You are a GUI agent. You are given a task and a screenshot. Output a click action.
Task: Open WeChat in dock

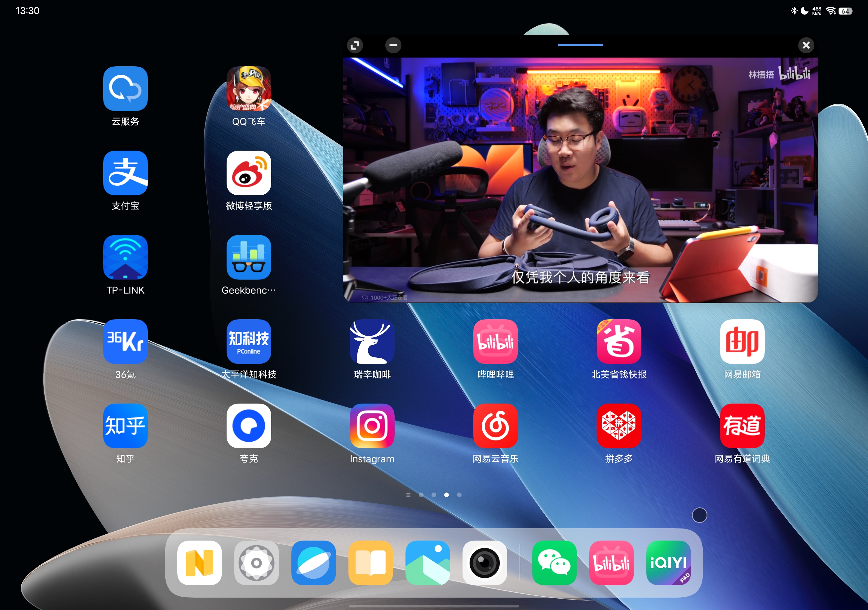point(554,562)
